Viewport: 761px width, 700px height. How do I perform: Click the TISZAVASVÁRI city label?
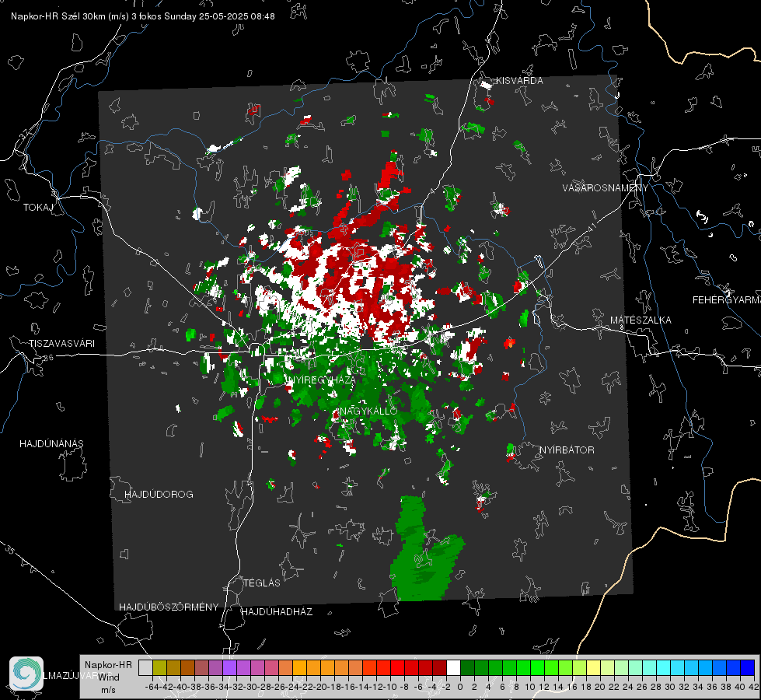[x=61, y=344]
